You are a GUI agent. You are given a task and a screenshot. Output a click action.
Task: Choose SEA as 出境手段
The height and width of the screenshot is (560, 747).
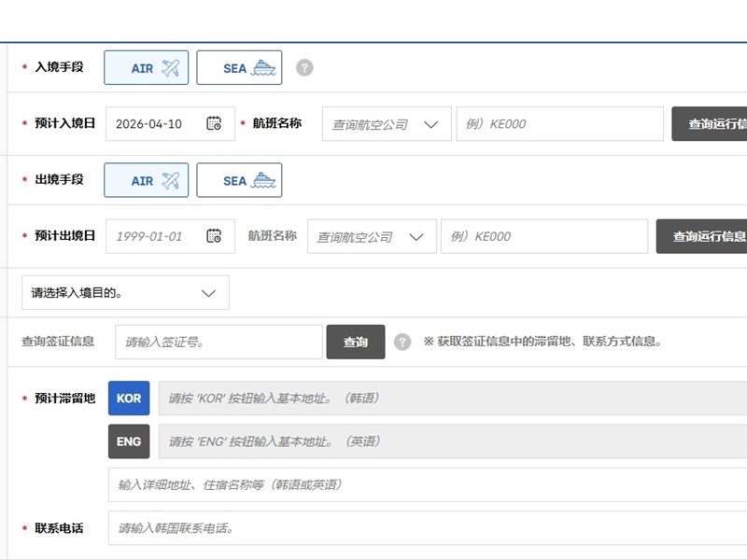[239, 180]
